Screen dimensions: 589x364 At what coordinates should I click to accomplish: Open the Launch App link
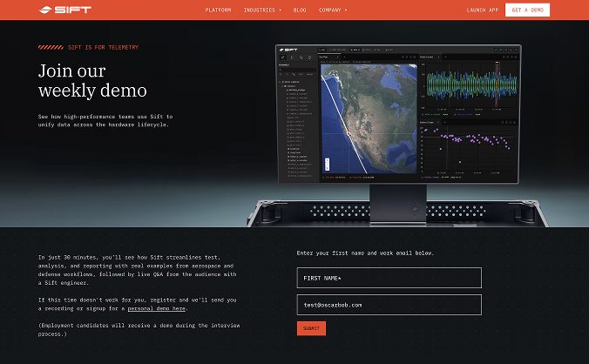pyautogui.click(x=483, y=10)
